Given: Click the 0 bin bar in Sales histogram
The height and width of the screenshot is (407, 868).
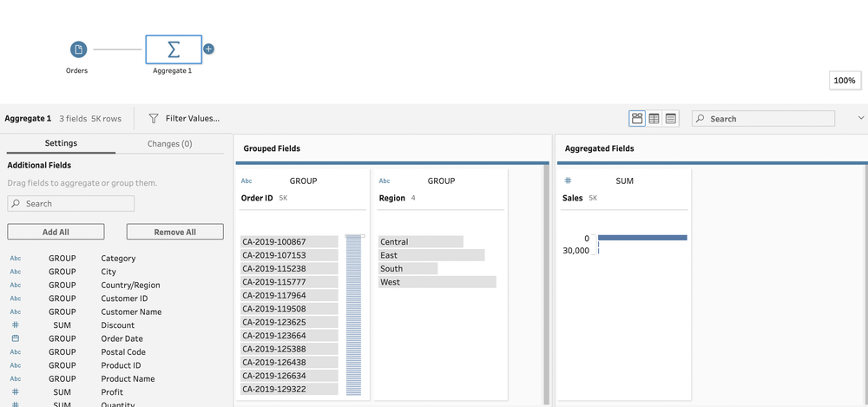Looking at the screenshot, I should point(642,238).
